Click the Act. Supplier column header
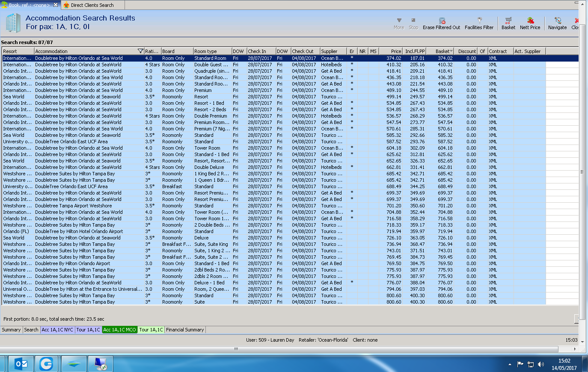Viewport: 588px width, 372px height. point(530,51)
